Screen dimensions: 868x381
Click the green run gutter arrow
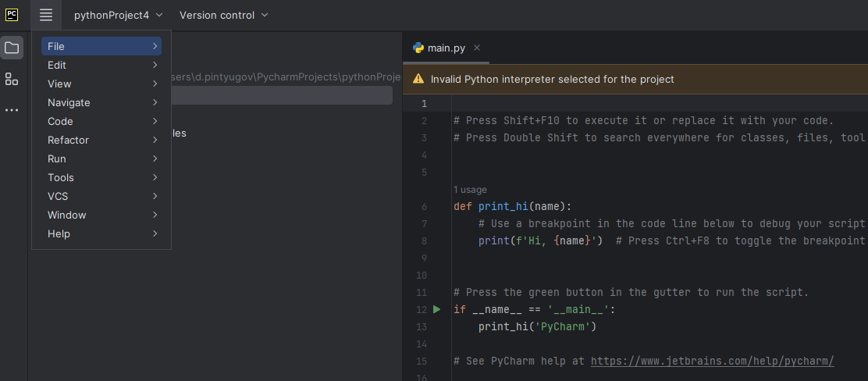(436, 309)
